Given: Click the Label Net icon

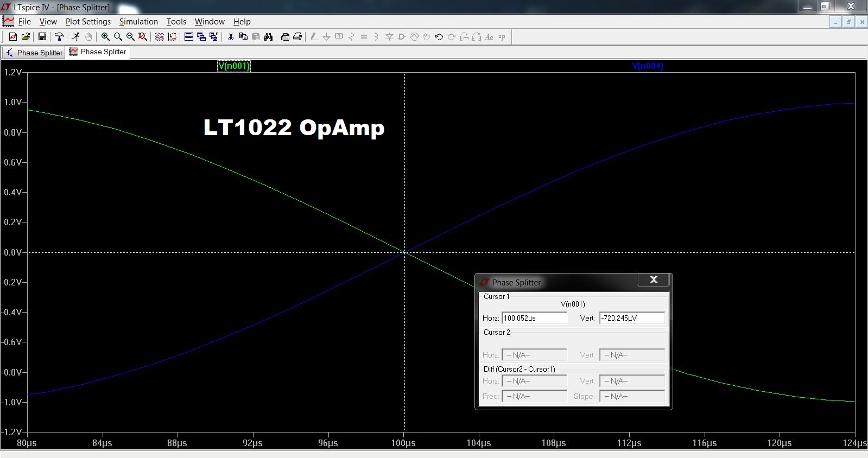Looking at the screenshot, I should point(339,37).
